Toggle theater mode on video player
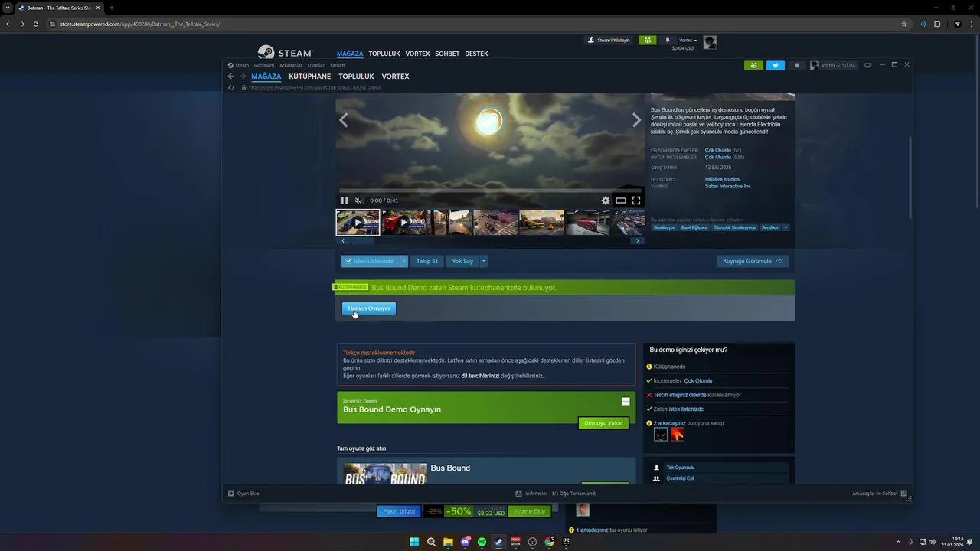The image size is (980, 551). coord(621,201)
